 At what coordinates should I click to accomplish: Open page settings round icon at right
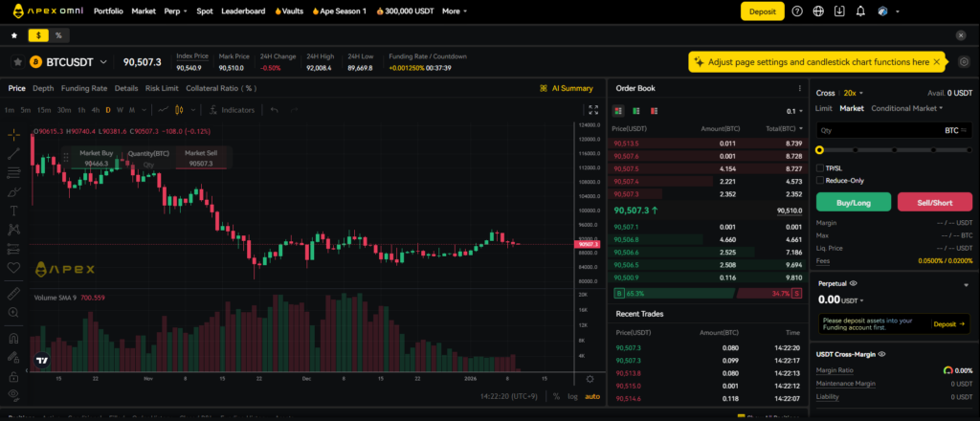click(x=965, y=62)
